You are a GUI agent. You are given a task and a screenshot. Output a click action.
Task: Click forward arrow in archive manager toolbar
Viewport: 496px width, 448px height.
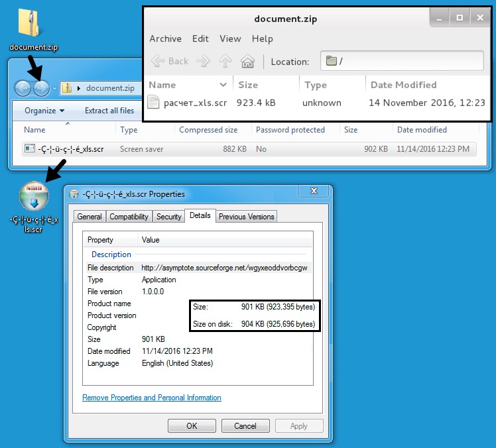point(203,61)
